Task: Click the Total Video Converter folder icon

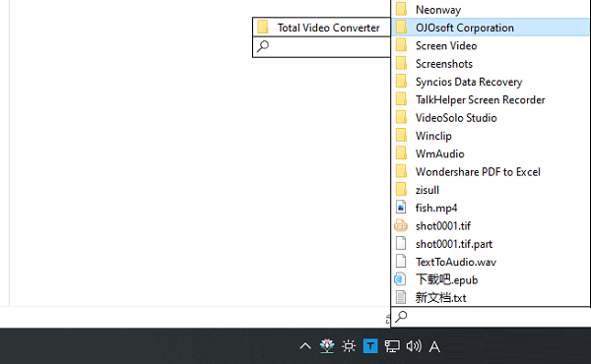Action: pos(263,28)
